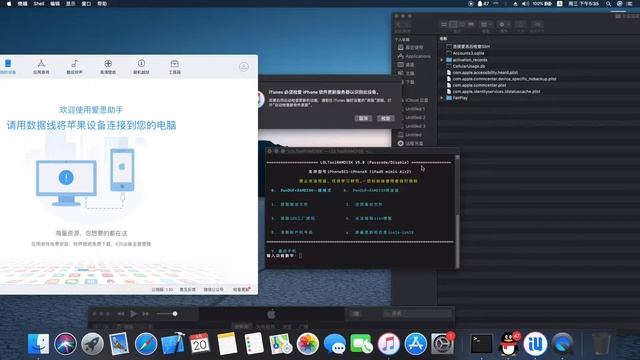Viewport: 640px width, 360px height.
Task: Click the right button in the iTunes dialog
Action: 385,118
